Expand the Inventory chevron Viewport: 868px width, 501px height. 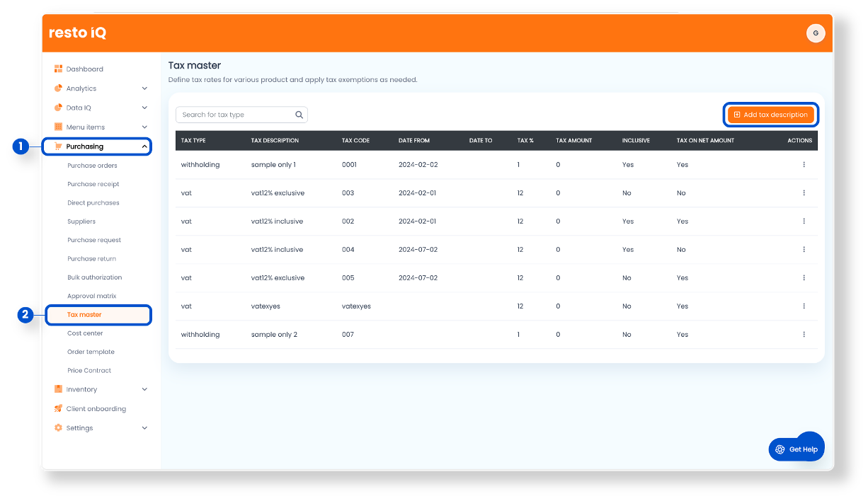pyautogui.click(x=144, y=389)
